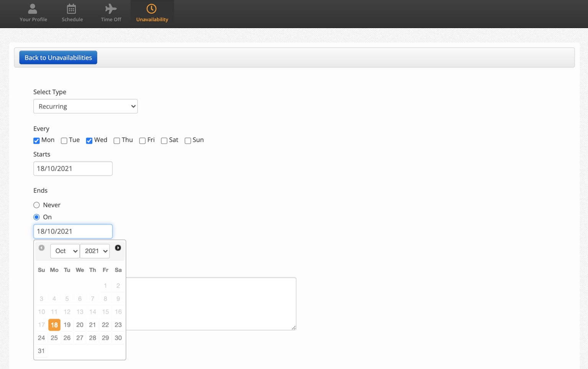Open the Time Off airplane icon
This screenshot has height=369, width=588.
(x=111, y=8)
